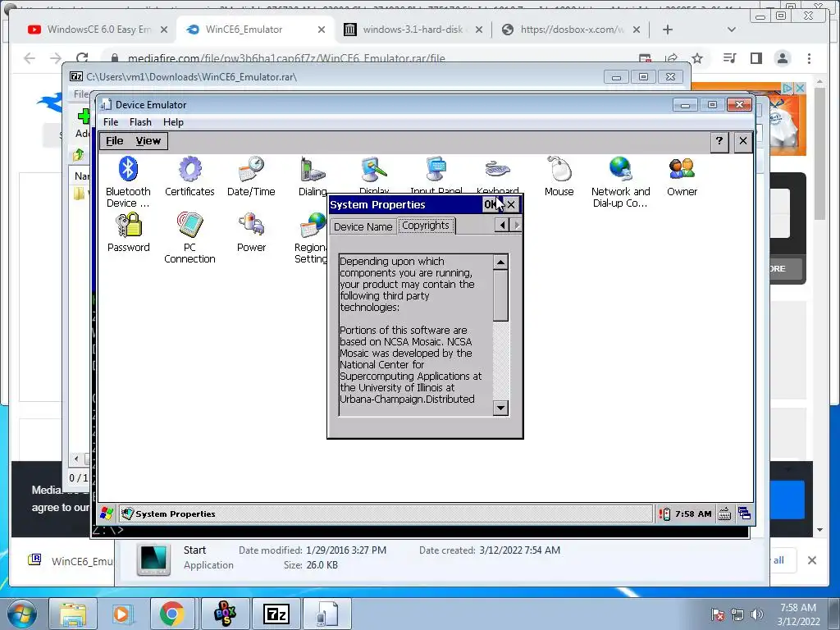Open the Certificates control panel icon
The height and width of the screenshot is (630, 840).
pyautogui.click(x=189, y=176)
